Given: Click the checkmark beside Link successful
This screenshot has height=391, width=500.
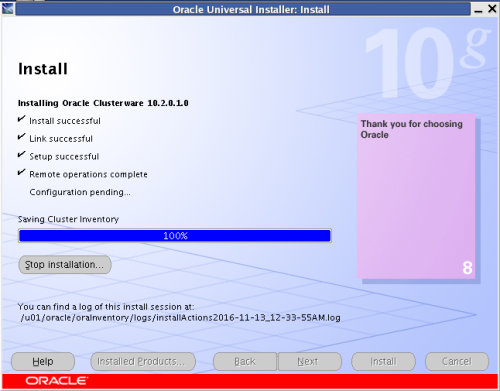Looking at the screenshot, I should 21,136.
